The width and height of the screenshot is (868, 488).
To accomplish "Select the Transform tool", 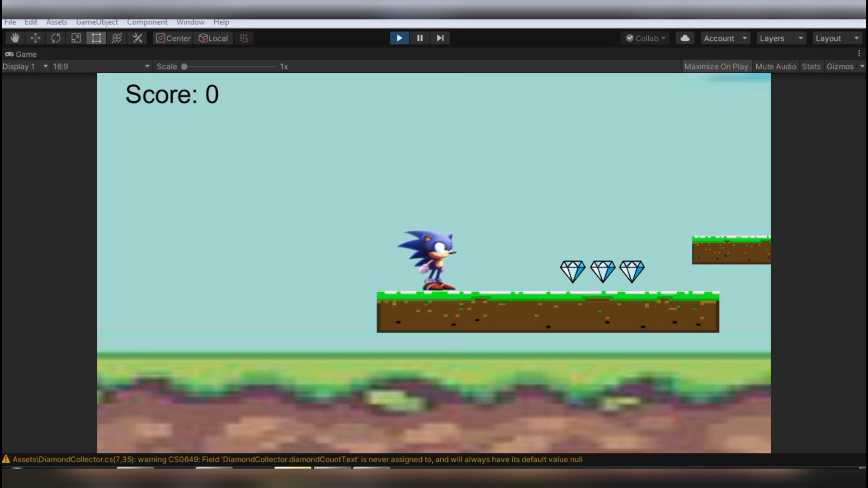I will pos(117,38).
